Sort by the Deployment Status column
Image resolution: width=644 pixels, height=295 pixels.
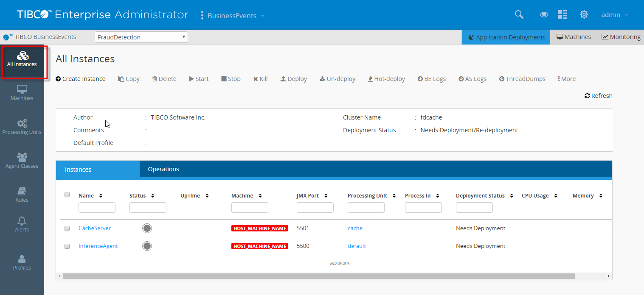pyautogui.click(x=512, y=196)
